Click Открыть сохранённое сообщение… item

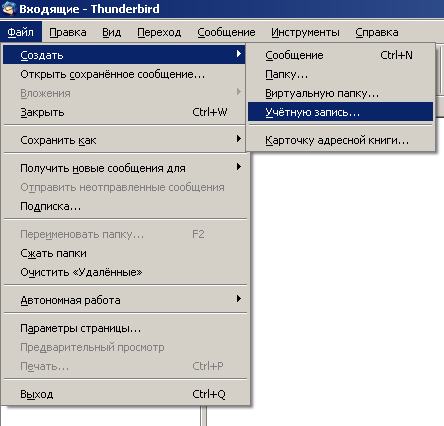pyautogui.click(x=125, y=74)
